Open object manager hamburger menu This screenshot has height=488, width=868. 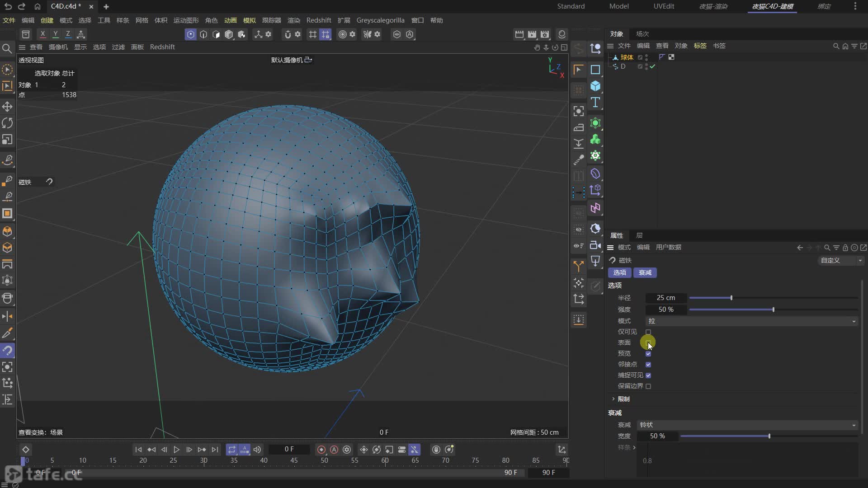[x=610, y=46]
